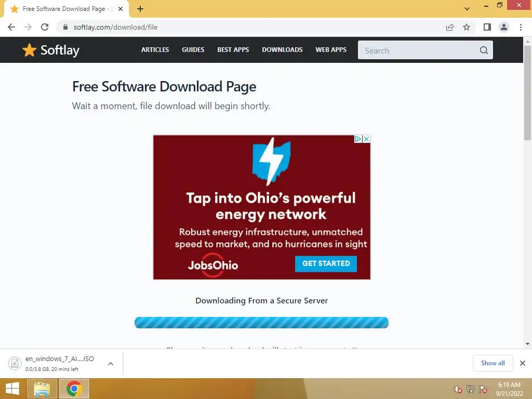The height and width of the screenshot is (399, 532).
Task: Click the taskbar clock and date
Action: coord(509,389)
